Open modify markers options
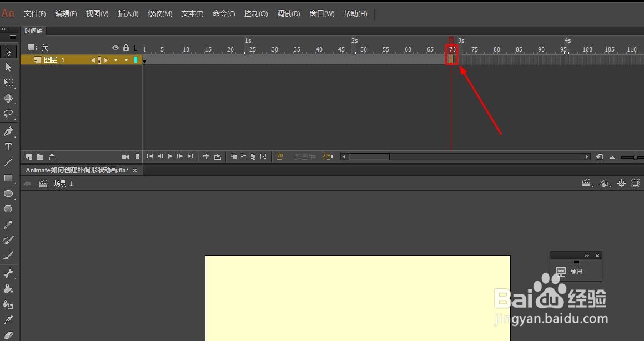The width and height of the screenshot is (644, 341). (x=263, y=156)
